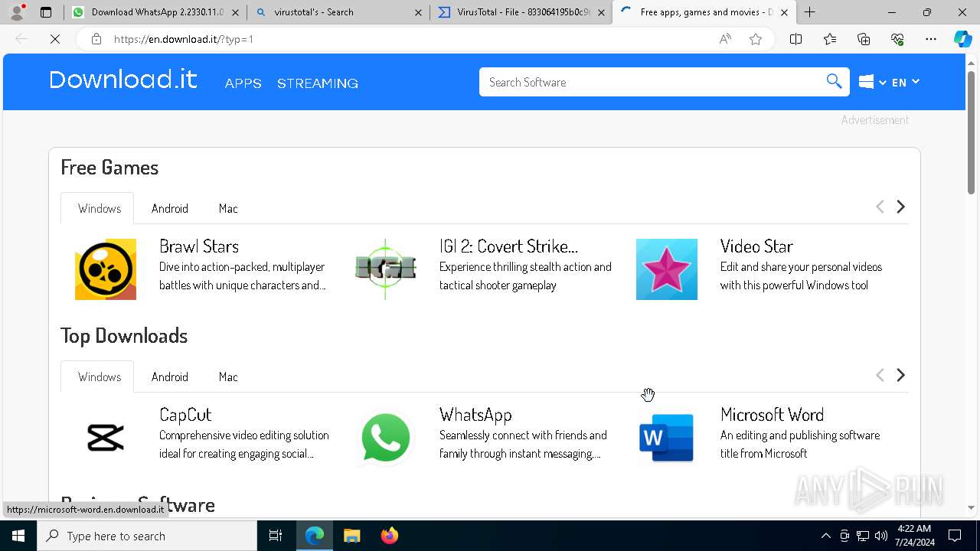Open Task View on taskbar
The height and width of the screenshot is (551, 980).
276,536
